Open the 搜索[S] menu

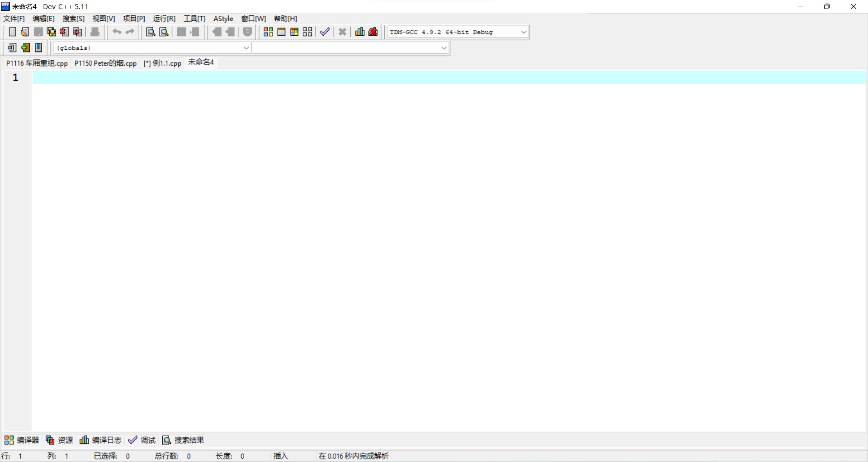[73, 19]
